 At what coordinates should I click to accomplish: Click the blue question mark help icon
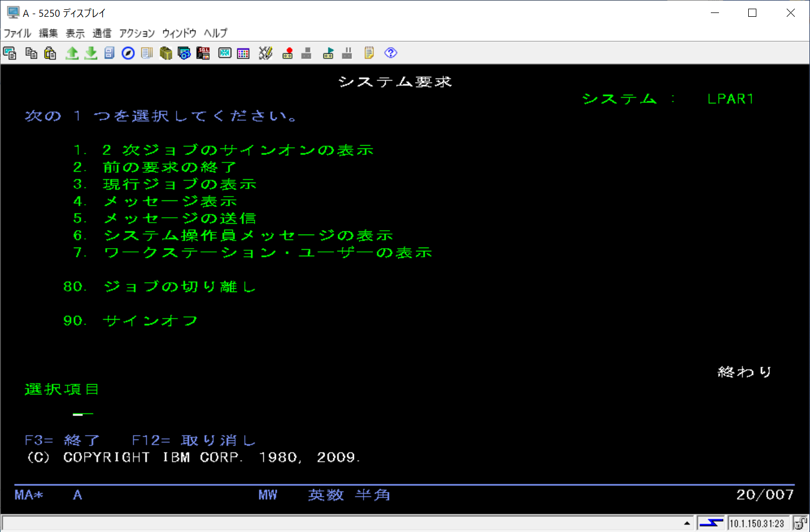[391, 53]
